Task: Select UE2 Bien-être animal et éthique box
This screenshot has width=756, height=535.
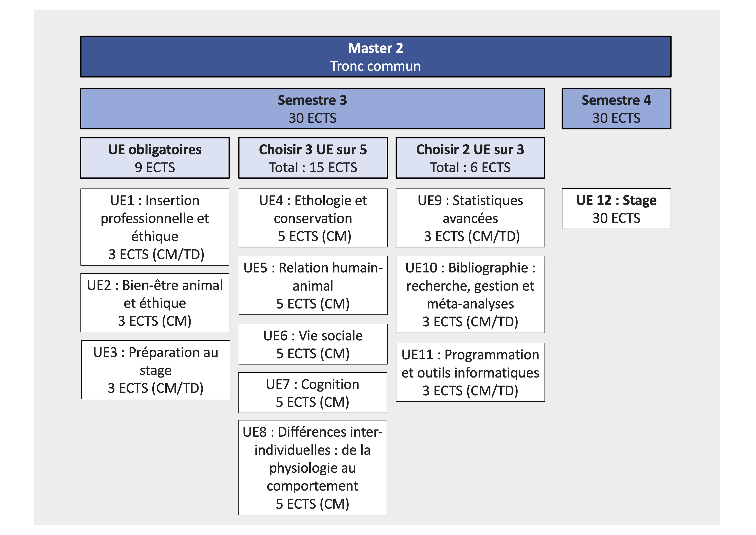Action: 155,303
